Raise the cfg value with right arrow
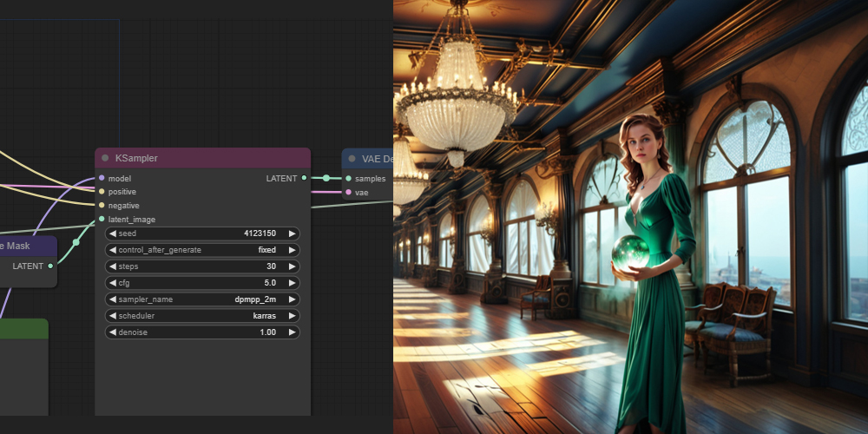 point(293,283)
